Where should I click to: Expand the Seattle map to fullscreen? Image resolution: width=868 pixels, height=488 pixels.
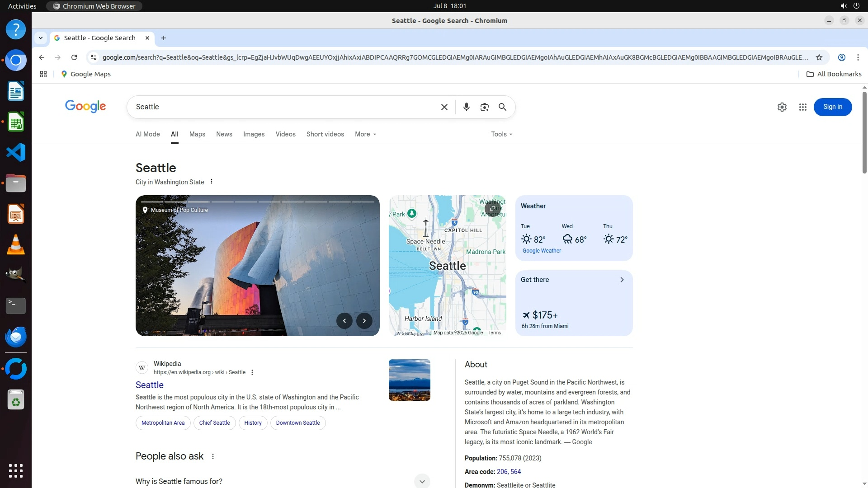[492, 208]
